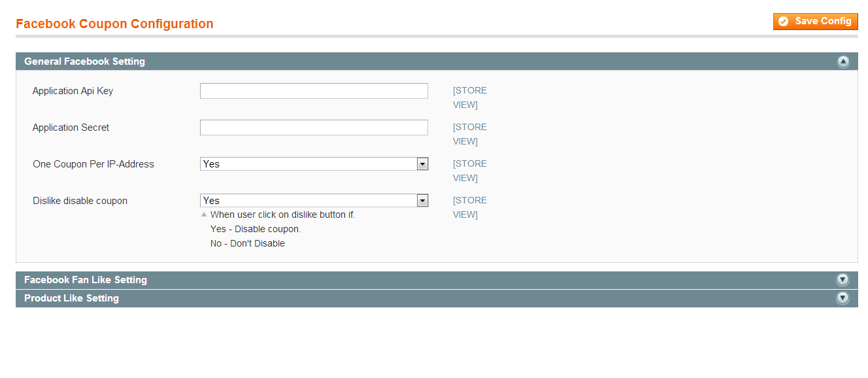868x378 pixels.
Task: Click the Save Config button
Action: [x=815, y=22]
